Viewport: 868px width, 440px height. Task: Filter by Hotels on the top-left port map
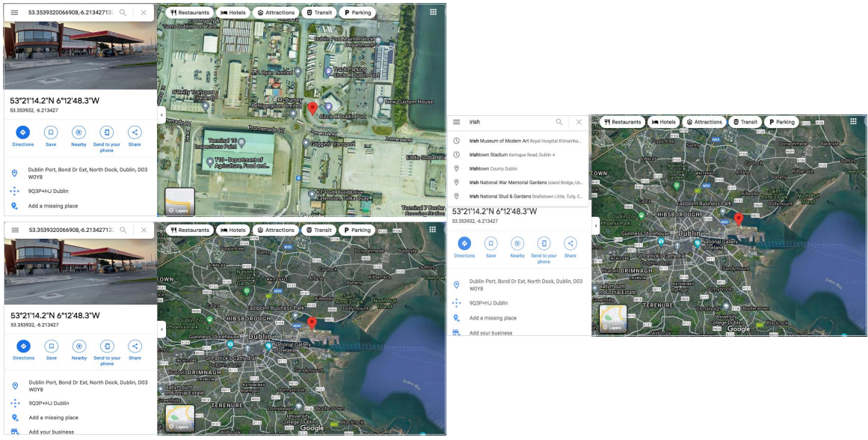click(233, 13)
